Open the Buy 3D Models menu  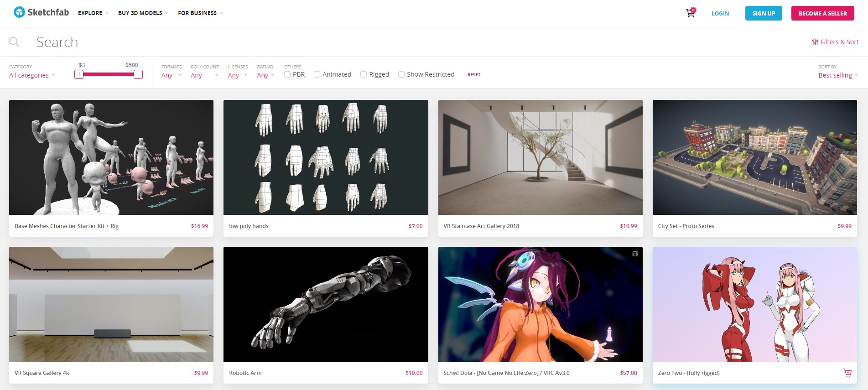(143, 13)
